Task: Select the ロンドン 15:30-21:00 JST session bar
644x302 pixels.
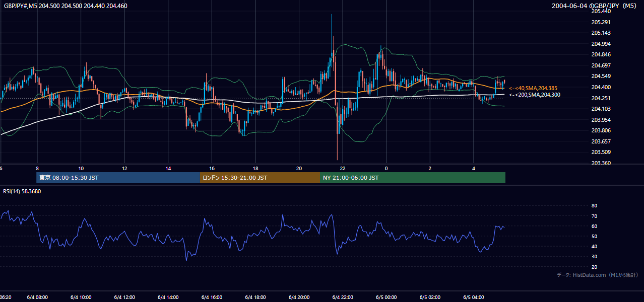Action: click(x=260, y=178)
